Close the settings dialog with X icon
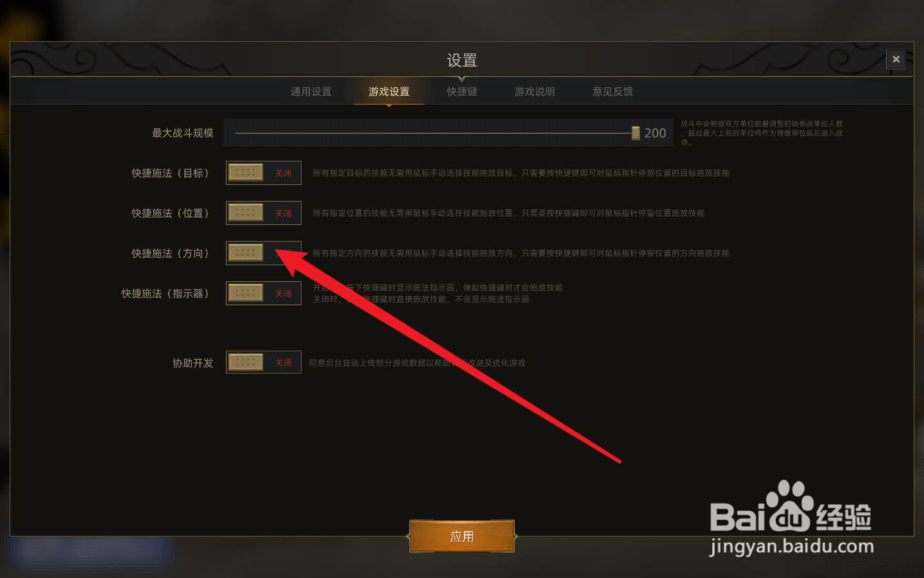924x578 pixels. click(896, 59)
